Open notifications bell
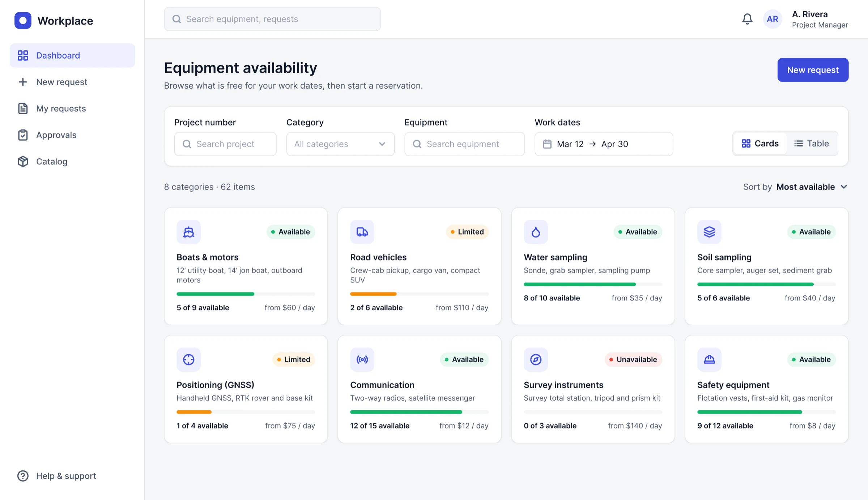 [x=747, y=19]
